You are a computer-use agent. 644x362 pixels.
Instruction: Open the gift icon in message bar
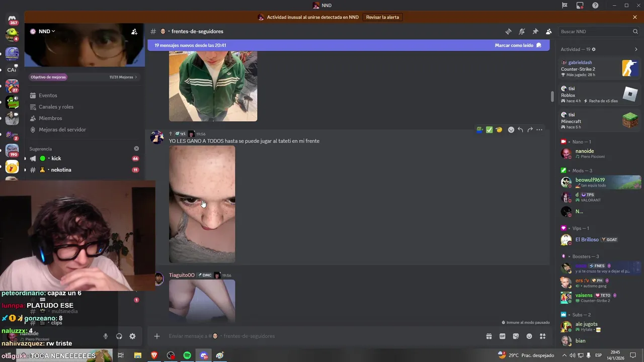click(489, 336)
